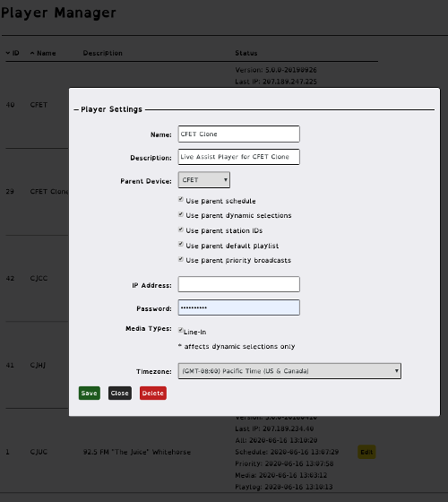Click the Name input field
Screen dimensions: 448x502
(x=239, y=134)
